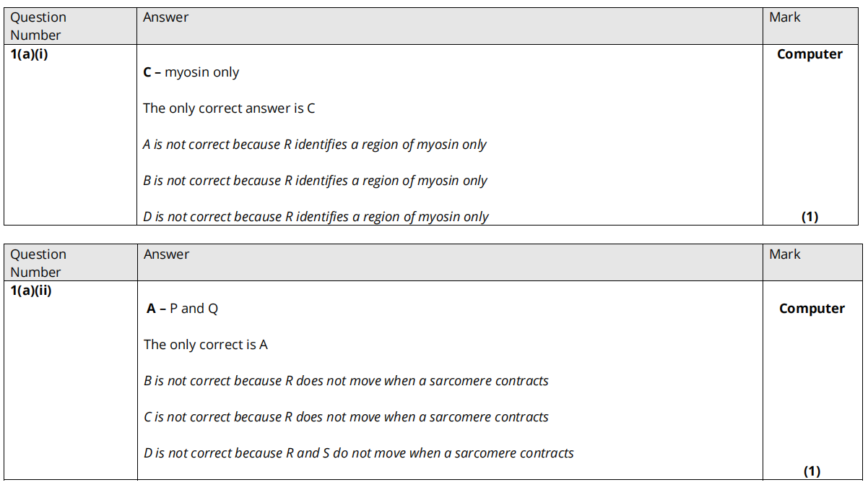Click the 'Question Number' header above 1(a)(ii)
The width and height of the screenshot is (868, 485).
(x=38, y=263)
